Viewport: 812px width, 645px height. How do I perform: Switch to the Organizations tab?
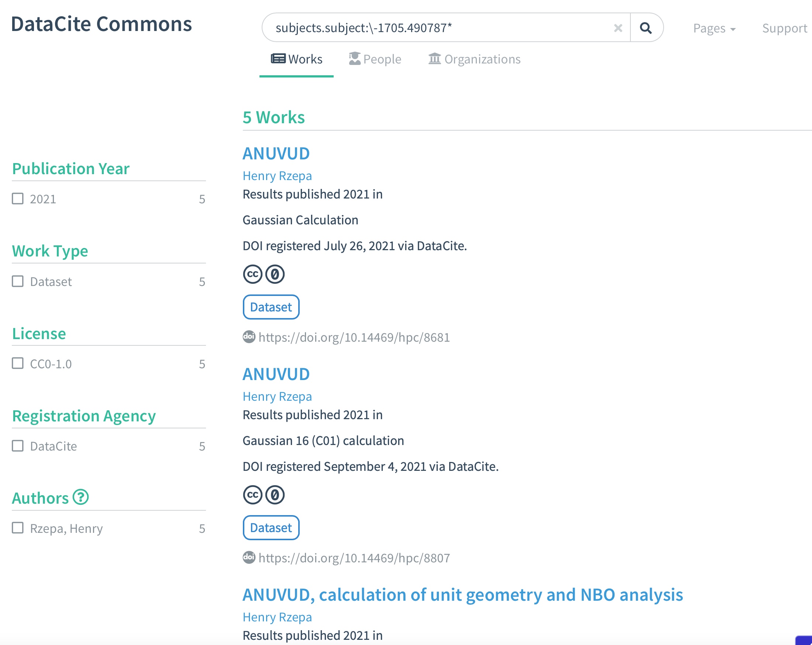pos(475,59)
